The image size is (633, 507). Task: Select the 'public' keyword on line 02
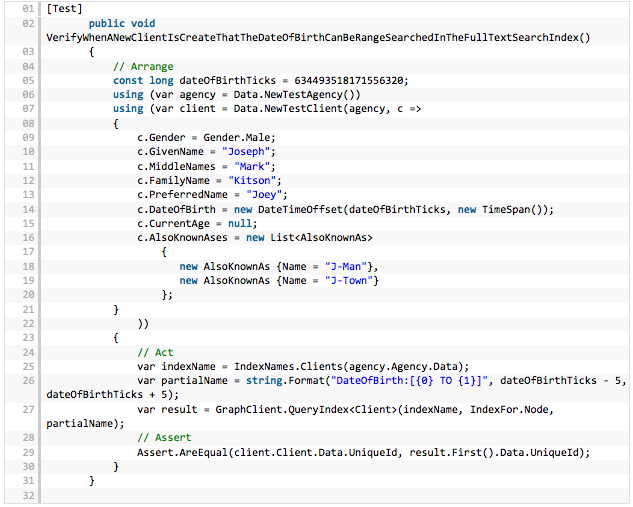coord(107,23)
